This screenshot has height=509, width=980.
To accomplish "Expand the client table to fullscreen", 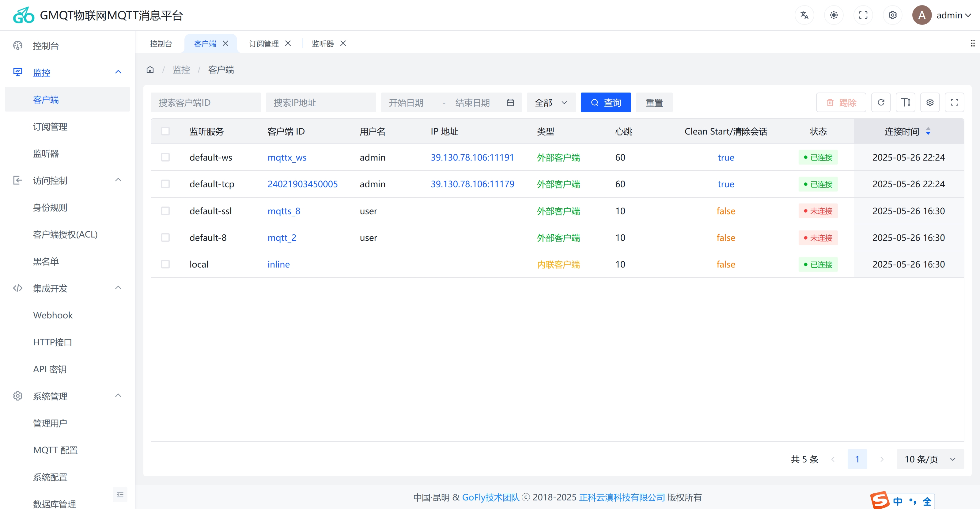I will click(x=955, y=102).
